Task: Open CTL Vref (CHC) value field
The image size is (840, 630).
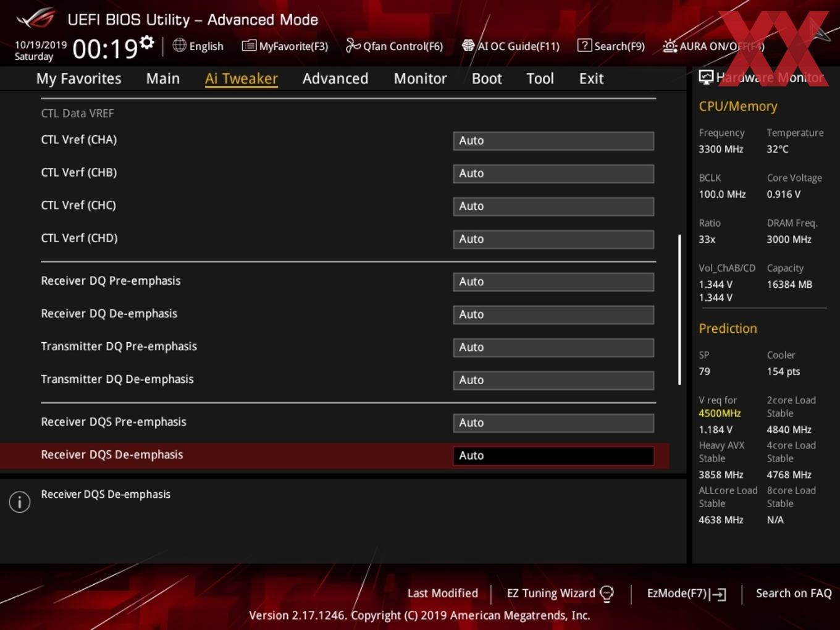Action: (553, 206)
